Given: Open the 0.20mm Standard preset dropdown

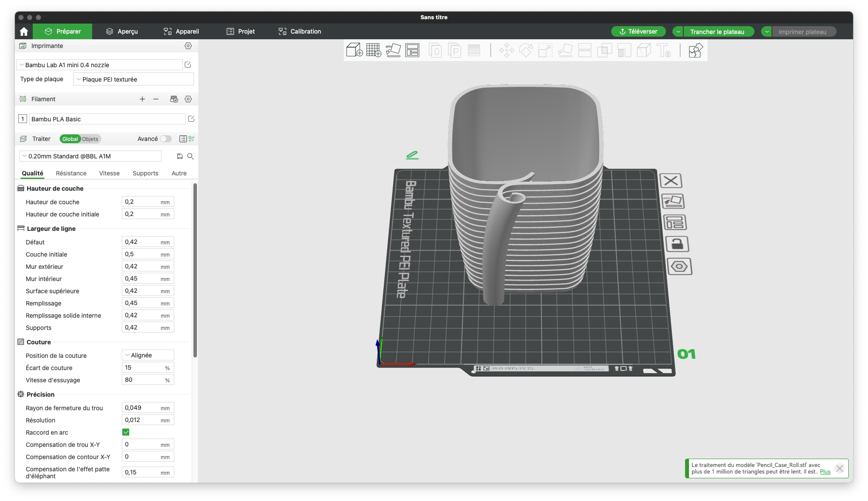Looking at the screenshot, I should 90,156.
